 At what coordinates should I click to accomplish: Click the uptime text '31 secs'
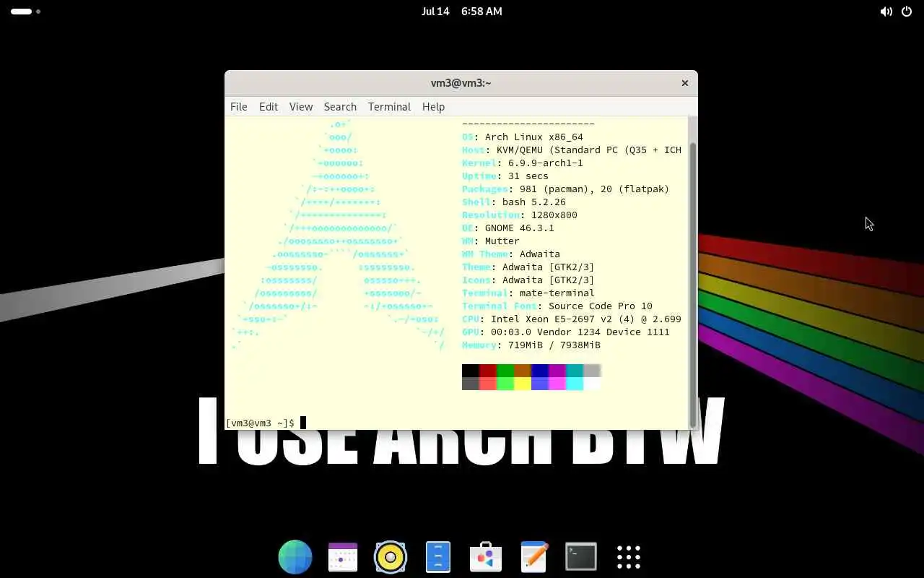click(528, 176)
